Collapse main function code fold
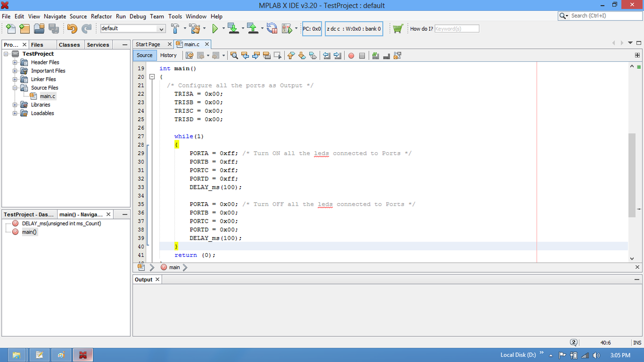Viewport: 644px width, 362px height. pyautogui.click(x=152, y=77)
